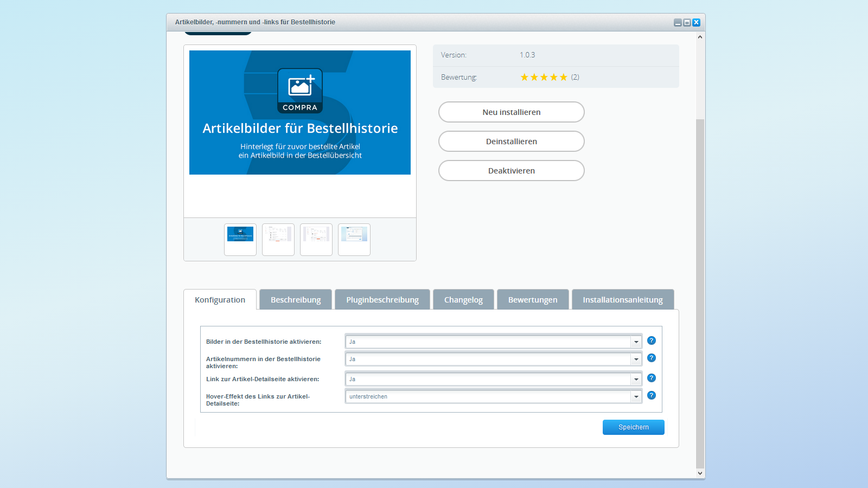The image size is (868, 488).
Task: Select the second screenshot thumbnail
Action: (278, 240)
